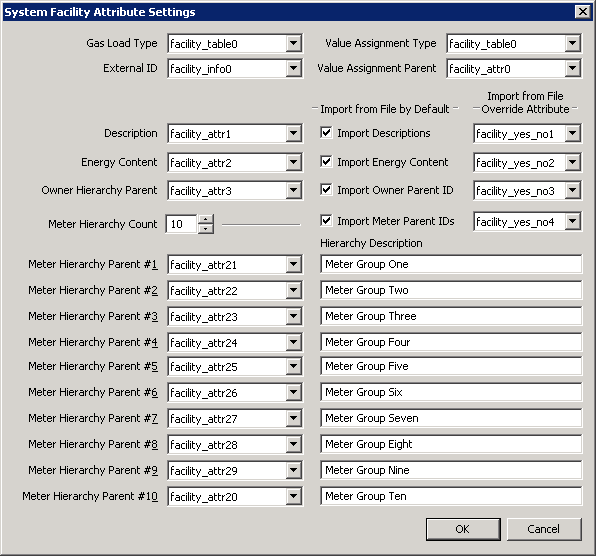This screenshot has height=556, width=596.
Task: Uncheck Import Meter Parent IDs
Action: tap(326, 221)
